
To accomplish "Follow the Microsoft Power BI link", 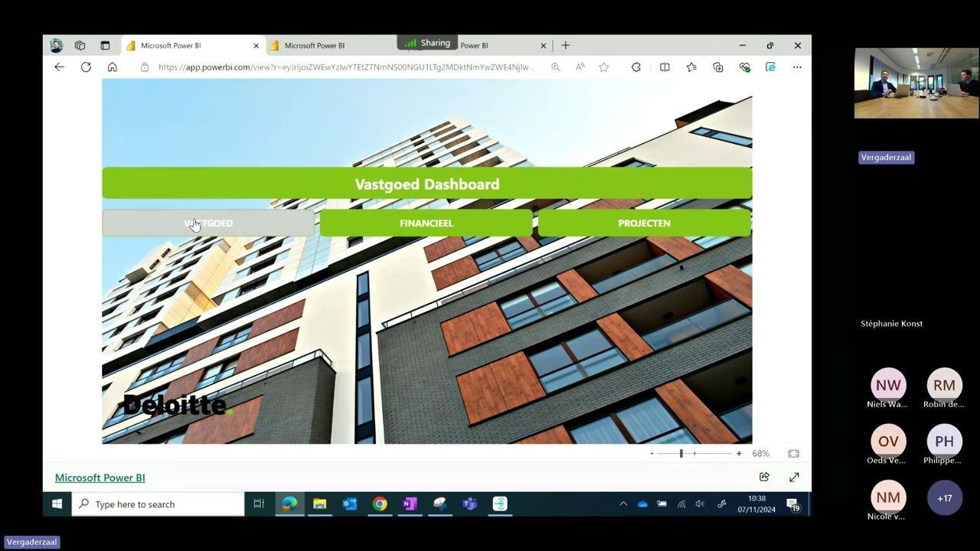I will (x=100, y=478).
